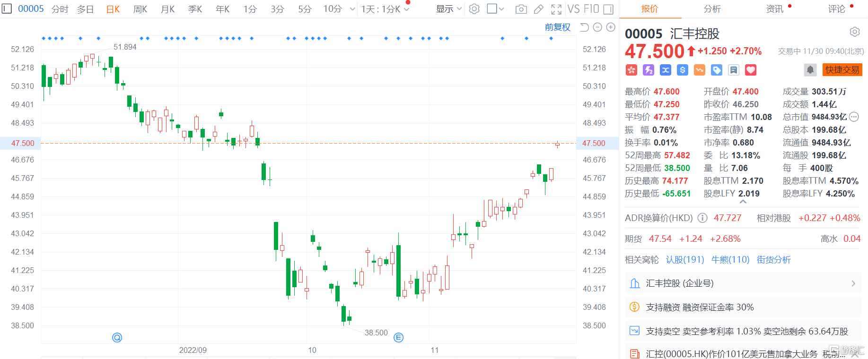Select the 周K chart period

pos(140,9)
